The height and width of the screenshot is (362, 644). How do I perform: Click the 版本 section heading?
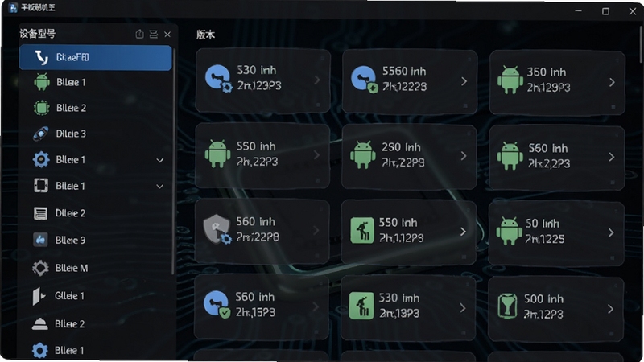[x=205, y=35]
